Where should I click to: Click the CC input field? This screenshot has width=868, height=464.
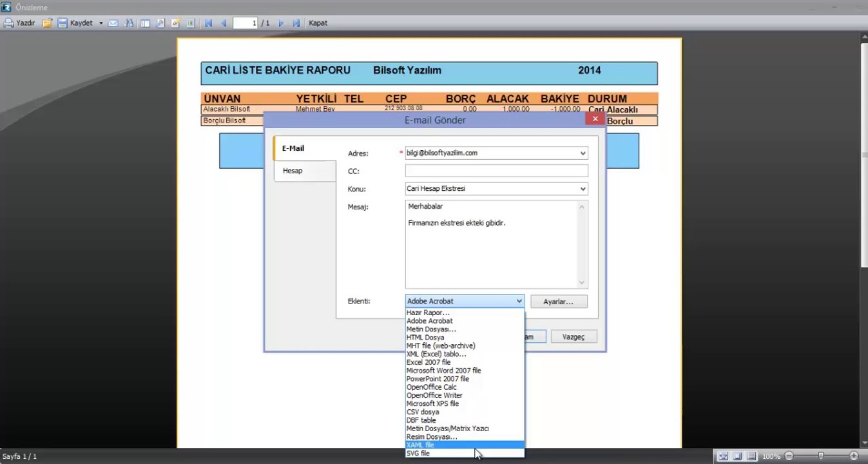click(496, 171)
